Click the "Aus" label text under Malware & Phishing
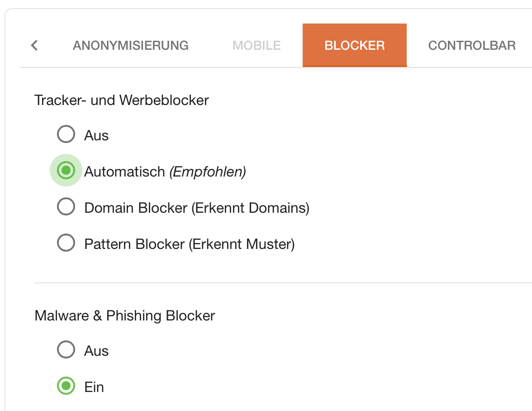532x411 pixels. (x=96, y=351)
